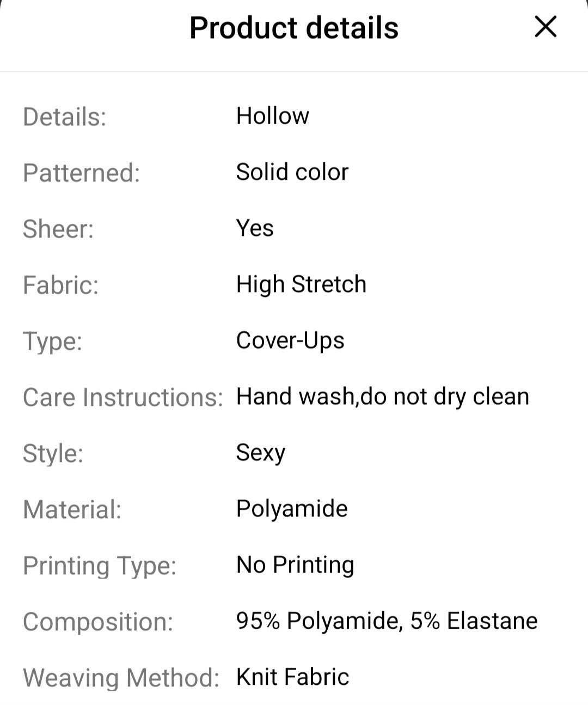Select the High Stretch fabric value
The width and height of the screenshot is (588, 705).
point(300,284)
